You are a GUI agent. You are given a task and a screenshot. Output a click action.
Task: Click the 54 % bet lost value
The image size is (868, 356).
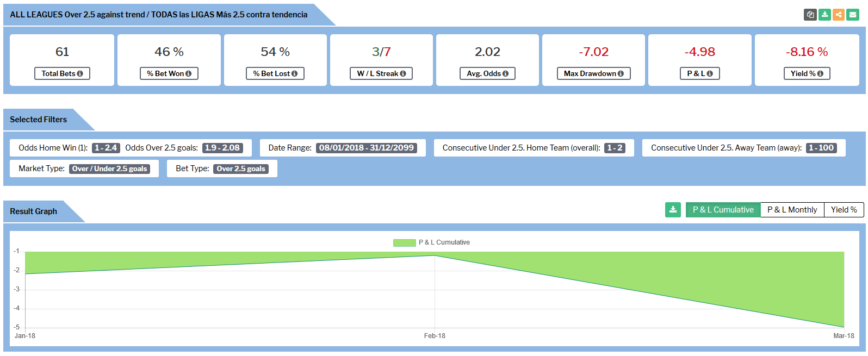275,52
